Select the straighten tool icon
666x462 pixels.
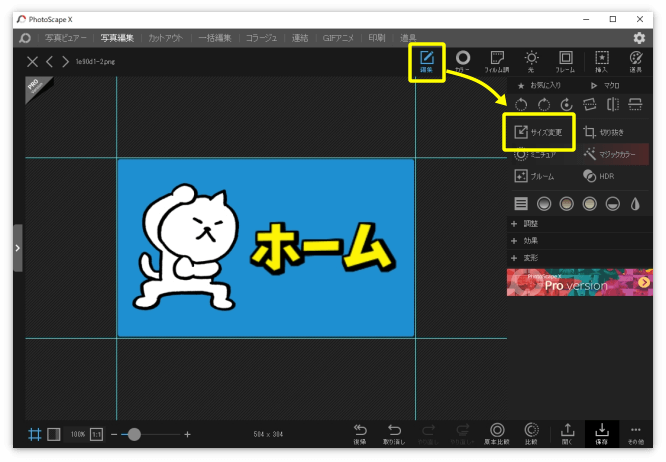[x=590, y=104]
